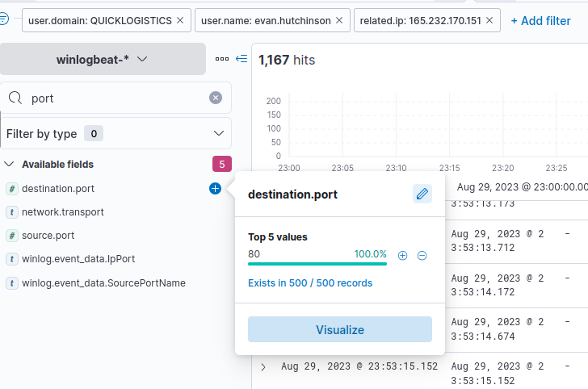Open index pattern options ellipsis menu
588x389 pixels.
[222, 59]
